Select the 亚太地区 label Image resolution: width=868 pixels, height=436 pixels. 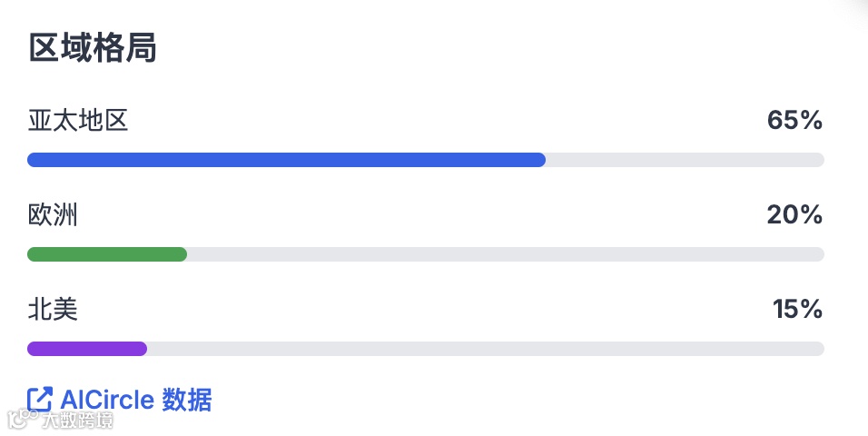(x=78, y=120)
